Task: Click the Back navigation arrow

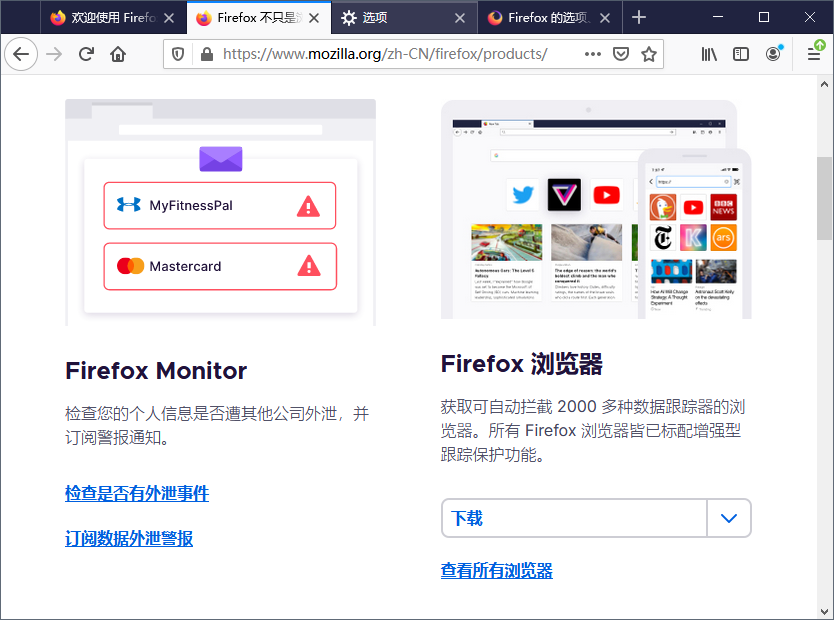Action: (21, 54)
